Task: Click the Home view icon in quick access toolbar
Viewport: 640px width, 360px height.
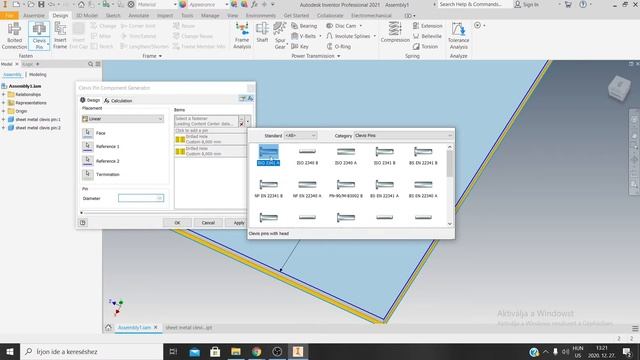Action: (x=81, y=4)
